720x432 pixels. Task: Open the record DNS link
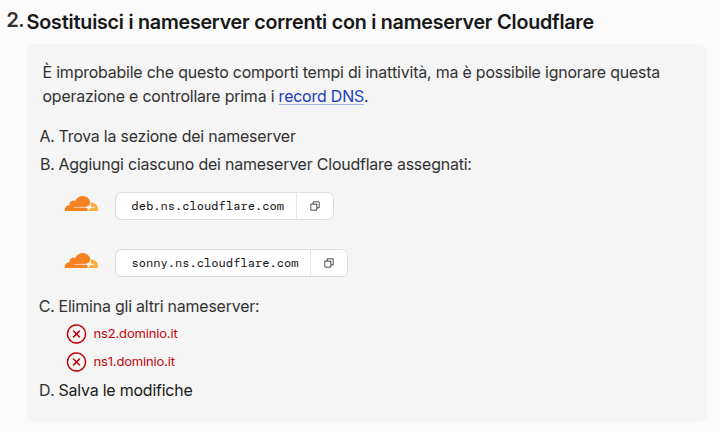point(321,96)
